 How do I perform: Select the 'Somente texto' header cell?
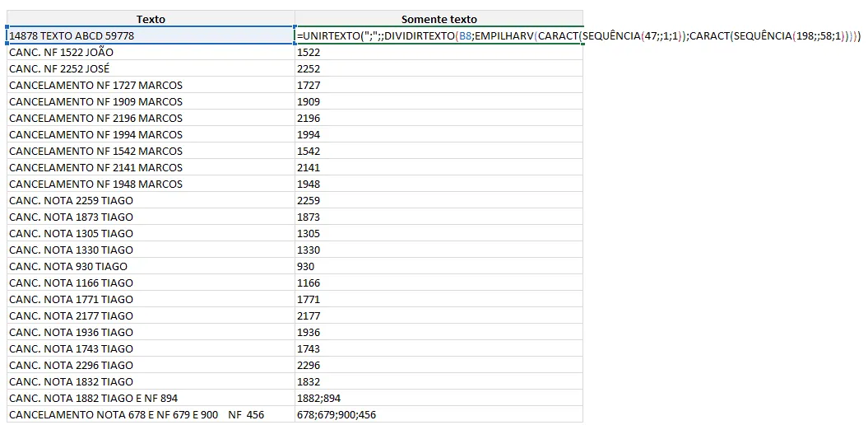[x=439, y=19]
